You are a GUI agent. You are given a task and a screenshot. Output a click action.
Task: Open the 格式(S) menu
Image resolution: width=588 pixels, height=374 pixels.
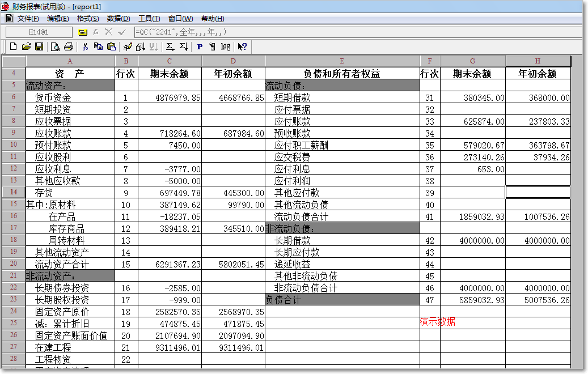click(x=88, y=19)
